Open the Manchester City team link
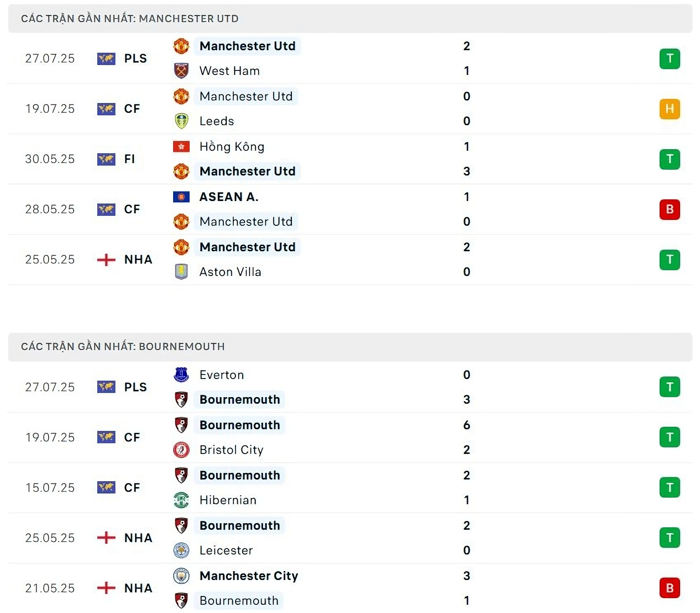This screenshot has height=613, width=700. 249,576
